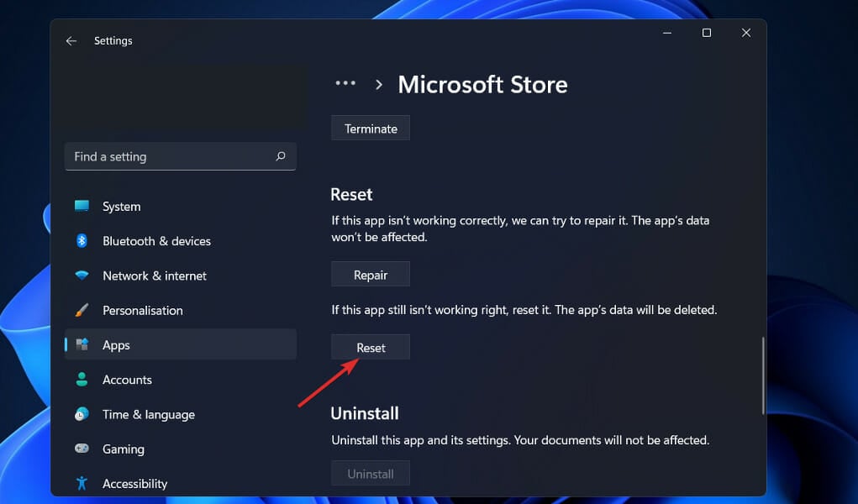Click the Reset section heading
The width and height of the screenshot is (858, 504).
click(351, 194)
